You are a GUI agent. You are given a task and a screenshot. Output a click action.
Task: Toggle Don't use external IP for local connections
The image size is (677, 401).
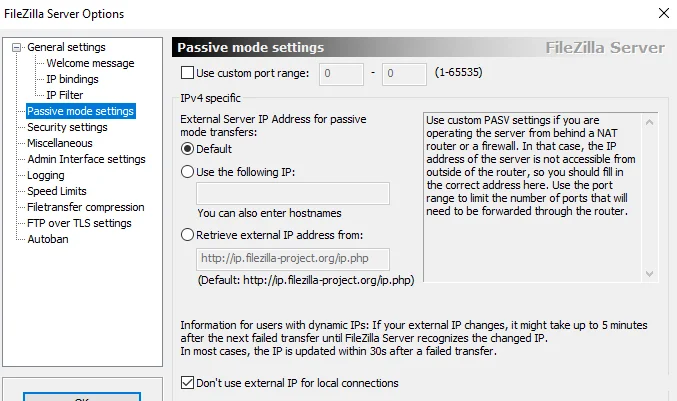click(x=188, y=383)
